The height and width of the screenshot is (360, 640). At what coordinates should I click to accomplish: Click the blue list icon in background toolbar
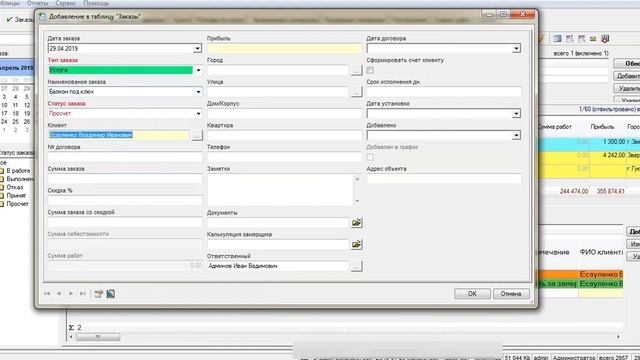coord(557,39)
